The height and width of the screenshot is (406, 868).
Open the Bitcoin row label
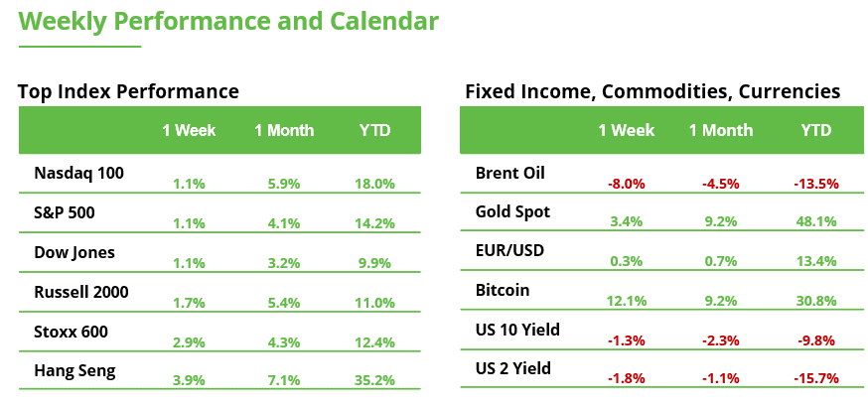[503, 291]
